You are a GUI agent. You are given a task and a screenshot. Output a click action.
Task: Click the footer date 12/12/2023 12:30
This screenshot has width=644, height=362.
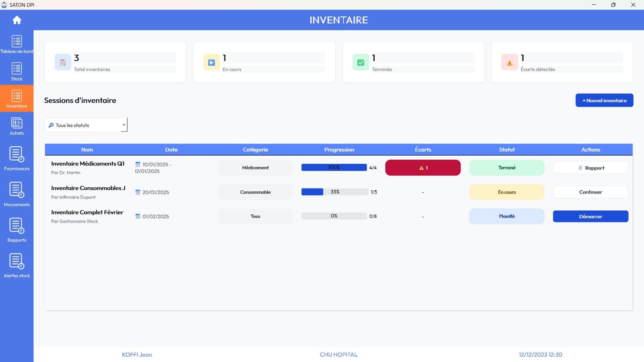(x=541, y=355)
